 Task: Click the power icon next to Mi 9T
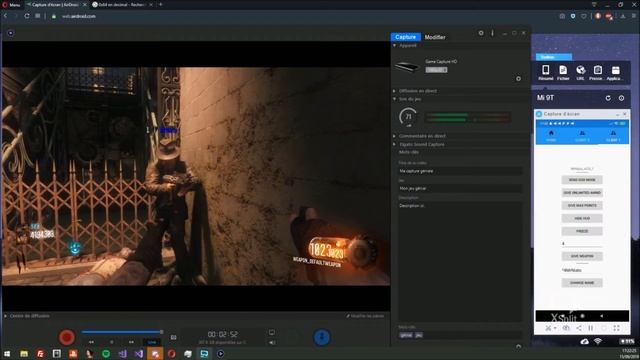621,98
